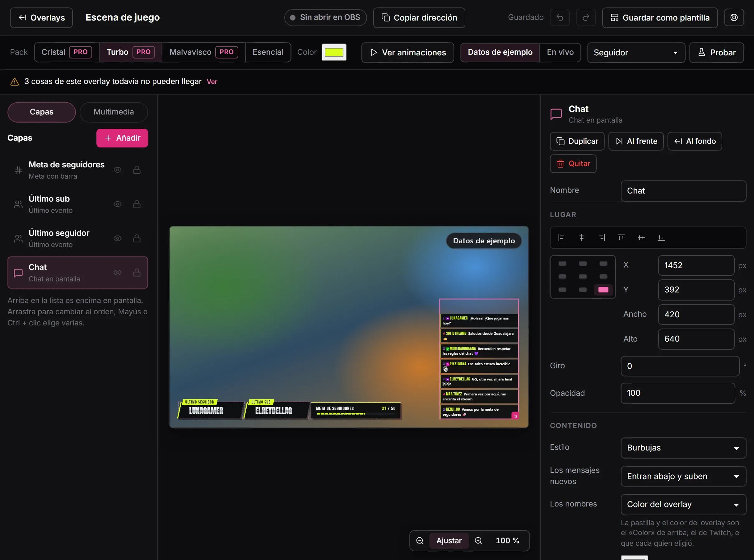
Task: Select the Último sub layer row
Action: coord(77,204)
